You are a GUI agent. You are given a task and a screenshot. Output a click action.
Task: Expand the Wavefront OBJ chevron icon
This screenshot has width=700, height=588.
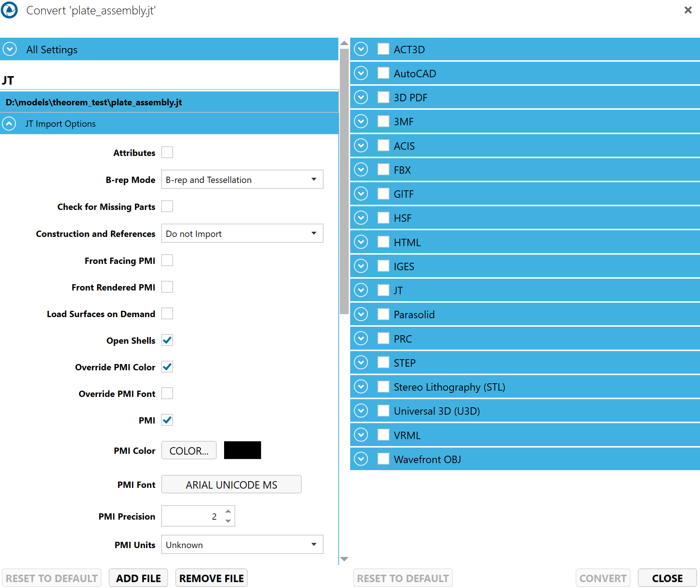tap(361, 459)
